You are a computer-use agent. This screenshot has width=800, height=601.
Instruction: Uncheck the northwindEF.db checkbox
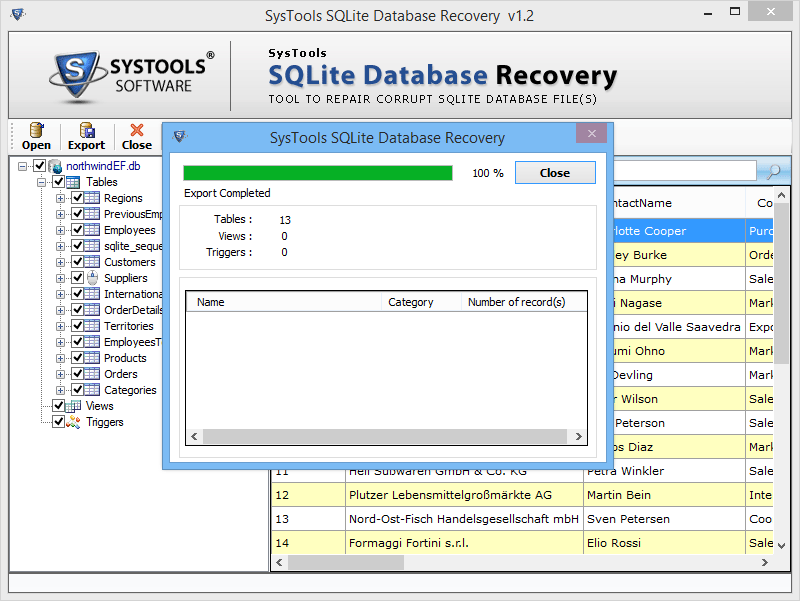click(39, 166)
